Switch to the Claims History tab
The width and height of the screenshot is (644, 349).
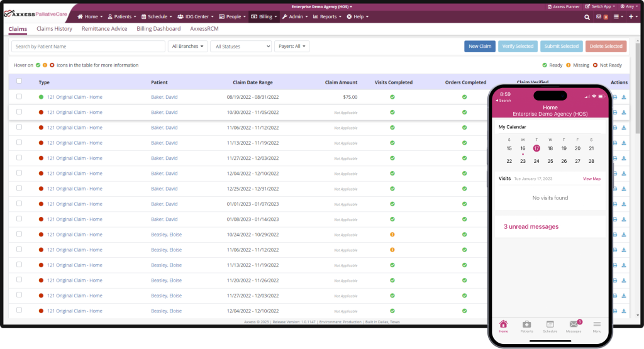(54, 29)
